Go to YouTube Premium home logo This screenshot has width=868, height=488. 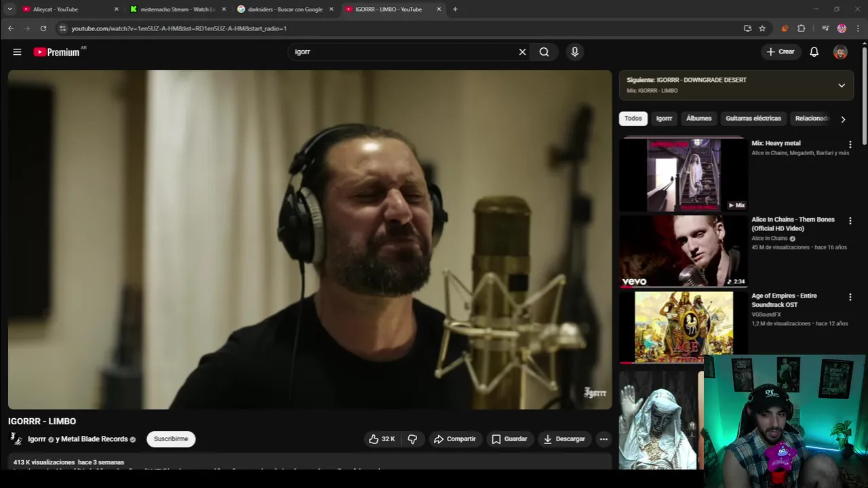point(57,52)
